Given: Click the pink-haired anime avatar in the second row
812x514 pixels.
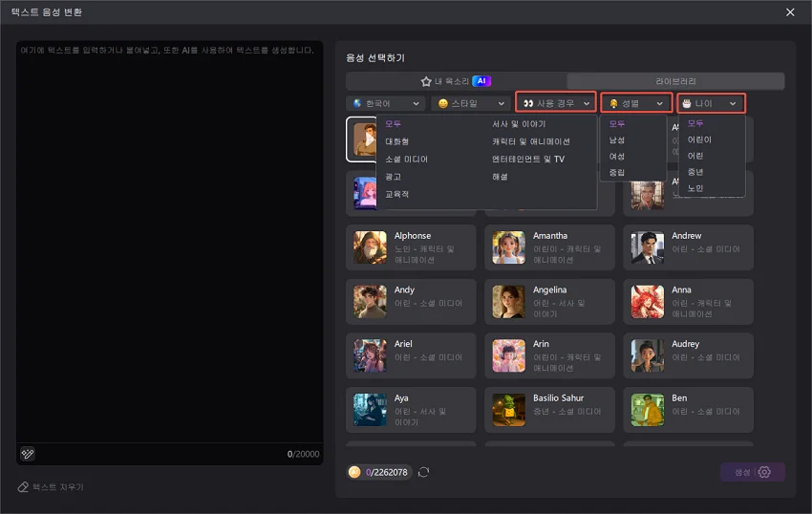Looking at the screenshot, I should (x=365, y=193).
